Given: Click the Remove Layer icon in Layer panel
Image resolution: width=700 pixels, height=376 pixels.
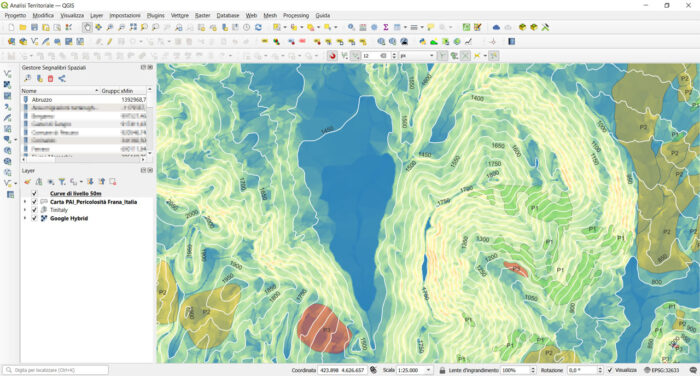Looking at the screenshot, I should tap(112, 182).
